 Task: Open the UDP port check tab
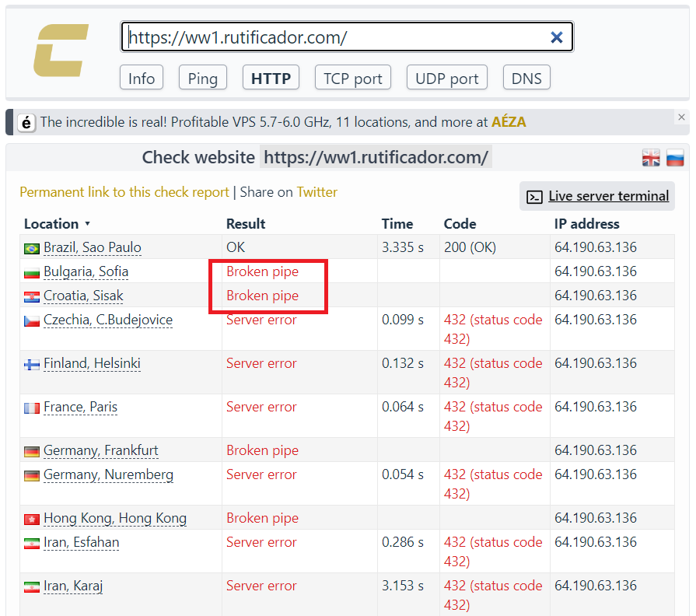447,78
